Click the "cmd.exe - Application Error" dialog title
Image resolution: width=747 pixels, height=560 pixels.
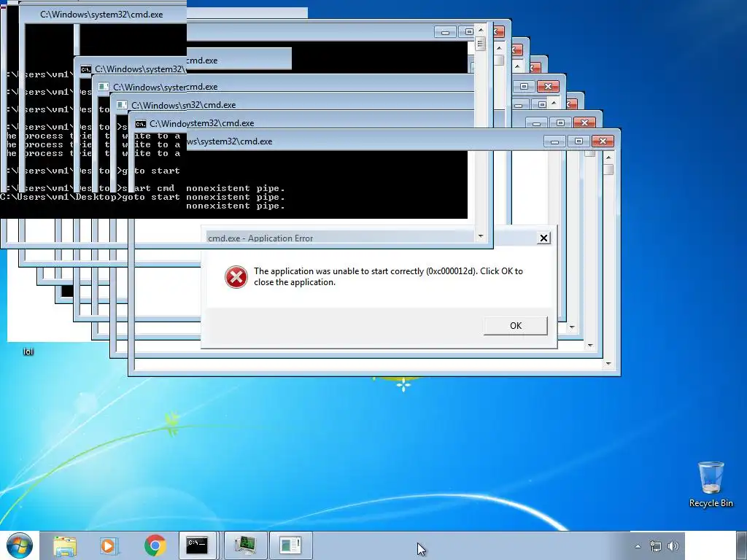coord(260,238)
